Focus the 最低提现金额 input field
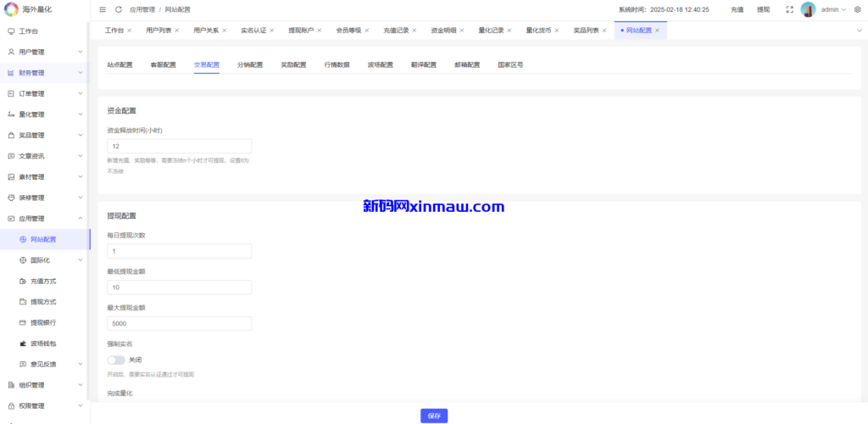This screenshot has width=868, height=424. 180,287
